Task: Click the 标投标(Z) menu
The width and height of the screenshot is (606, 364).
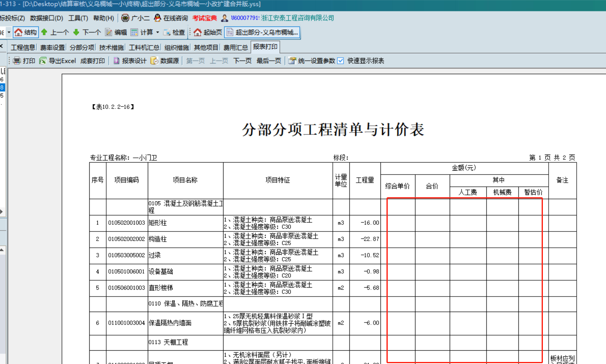Action: [x=12, y=18]
